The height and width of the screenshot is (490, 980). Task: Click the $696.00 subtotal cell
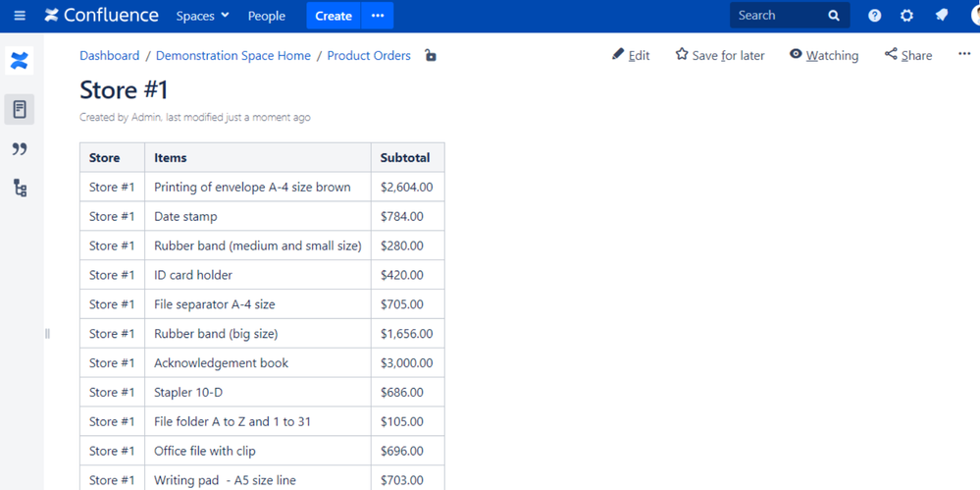tap(408, 451)
